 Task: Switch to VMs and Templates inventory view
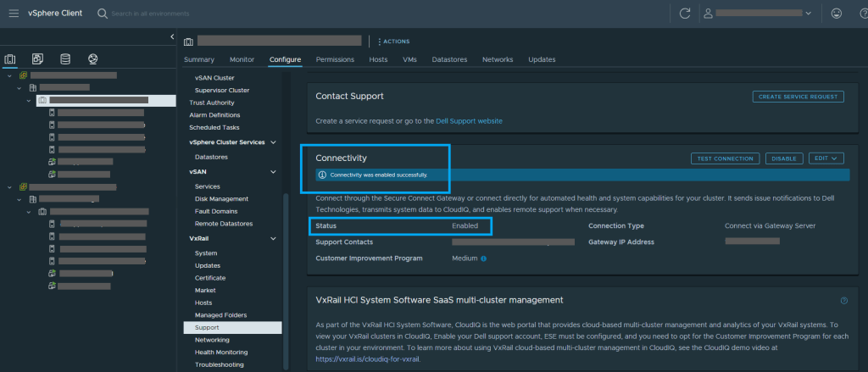point(37,59)
